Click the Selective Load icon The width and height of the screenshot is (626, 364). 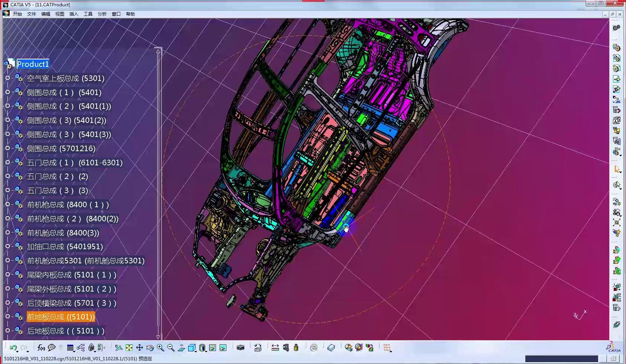click(616, 131)
